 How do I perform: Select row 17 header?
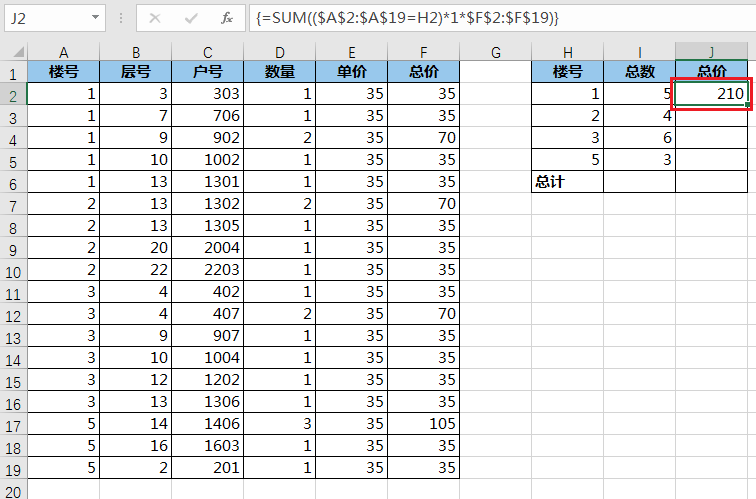point(14,424)
